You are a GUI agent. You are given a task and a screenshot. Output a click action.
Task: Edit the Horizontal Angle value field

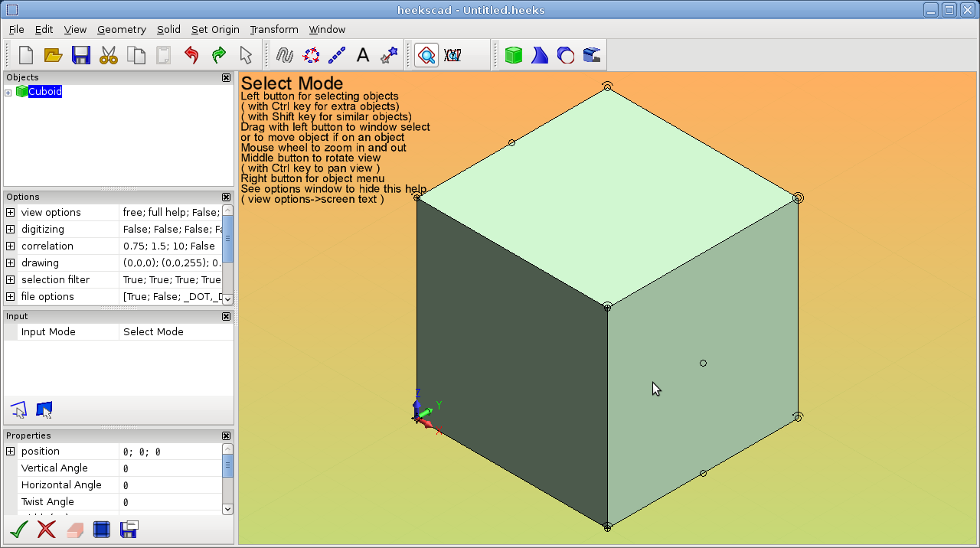click(171, 485)
